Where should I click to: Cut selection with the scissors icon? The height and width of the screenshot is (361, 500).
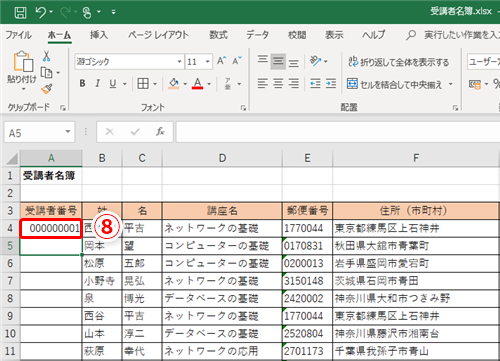pyautogui.click(x=47, y=56)
